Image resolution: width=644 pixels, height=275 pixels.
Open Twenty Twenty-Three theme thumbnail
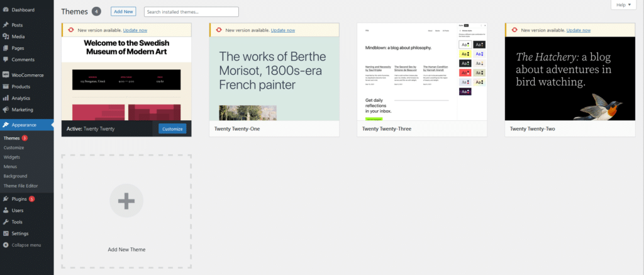point(422,72)
